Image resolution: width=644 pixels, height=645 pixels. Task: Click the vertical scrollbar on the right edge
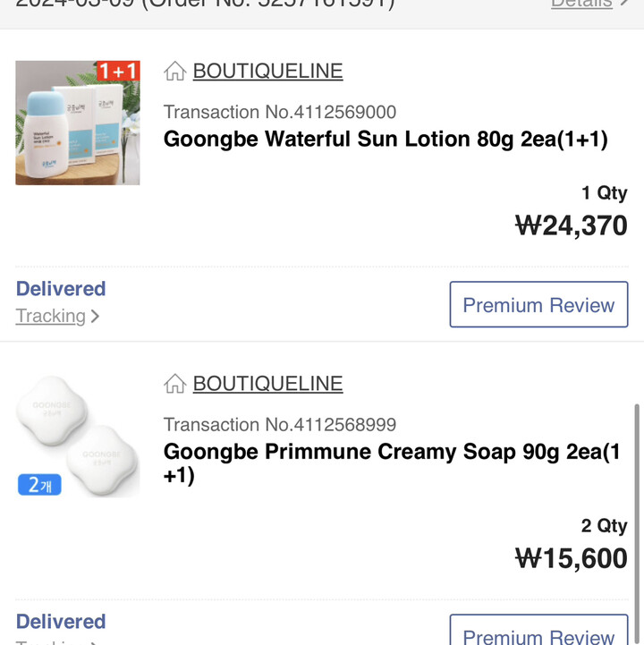pos(637,524)
